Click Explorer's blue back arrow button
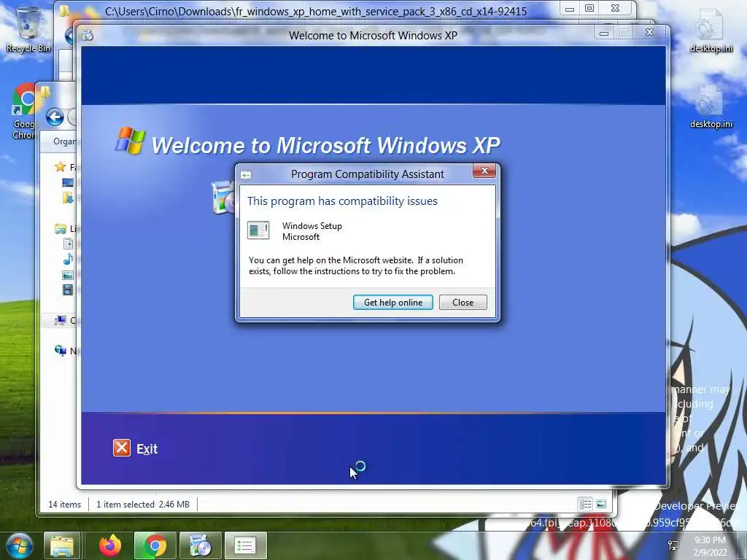The width and height of the screenshot is (747, 560). click(x=55, y=117)
